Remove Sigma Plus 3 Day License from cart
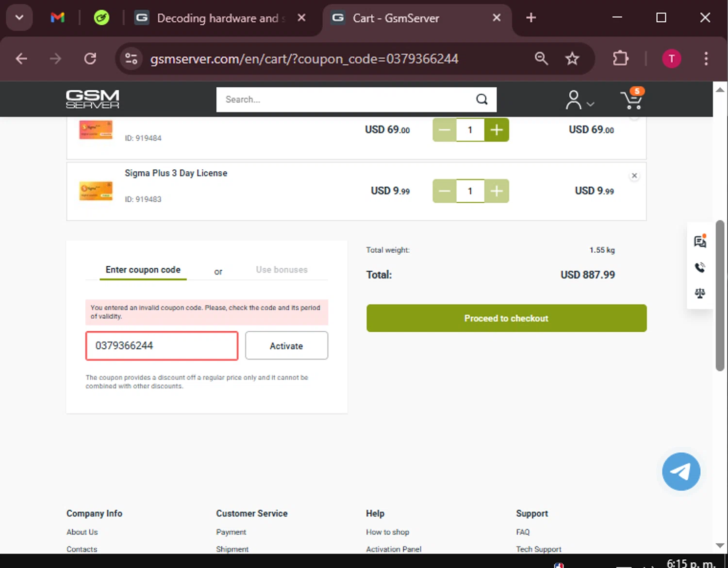This screenshot has height=568, width=728. pos(634,176)
